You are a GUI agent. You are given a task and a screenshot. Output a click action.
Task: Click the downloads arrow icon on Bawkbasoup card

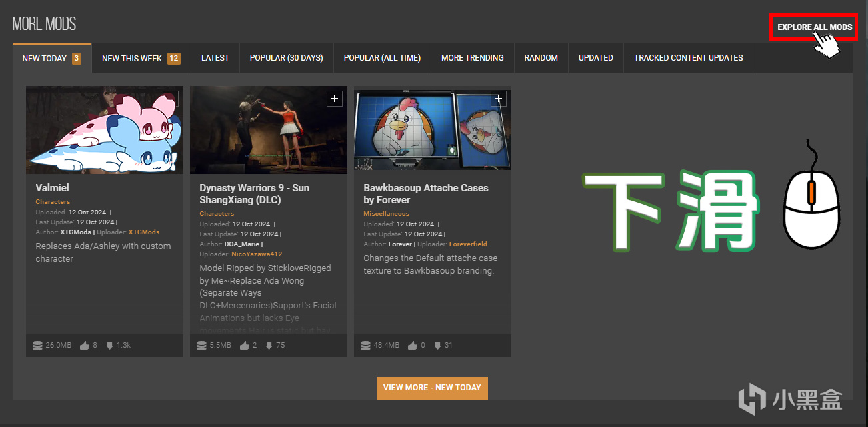pyautogui.click(x=437, y=345)
